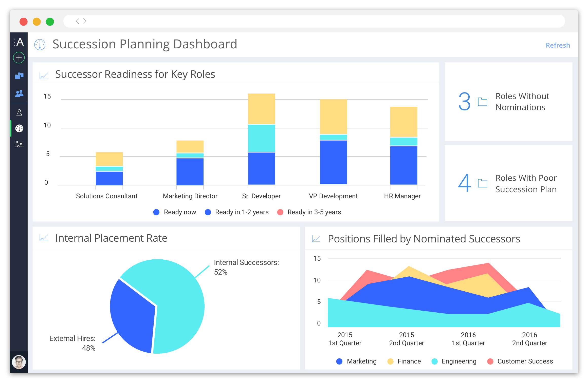
Task: Click the yellow minimize window button
Action: 37,22
